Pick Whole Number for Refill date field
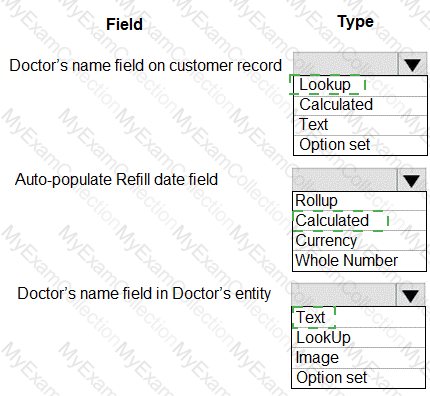The image size is (430, 396). 359,261
